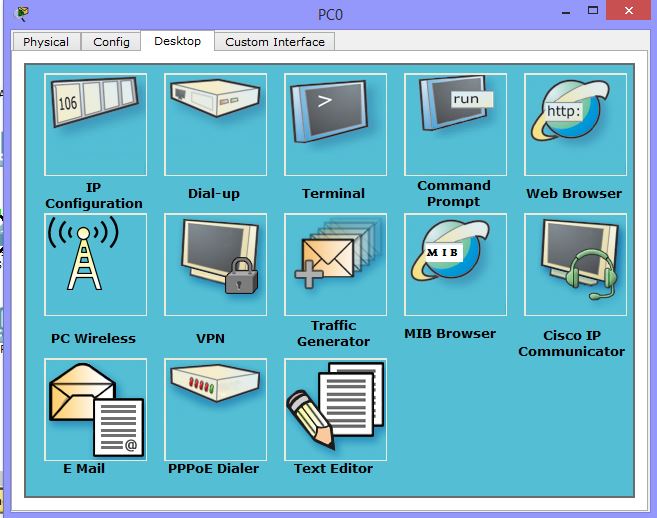Image resolution: width=657 pixels, height=518 pixels.
Task: Click the "MIB Browser" label
Action: click(x=450, y=334)
